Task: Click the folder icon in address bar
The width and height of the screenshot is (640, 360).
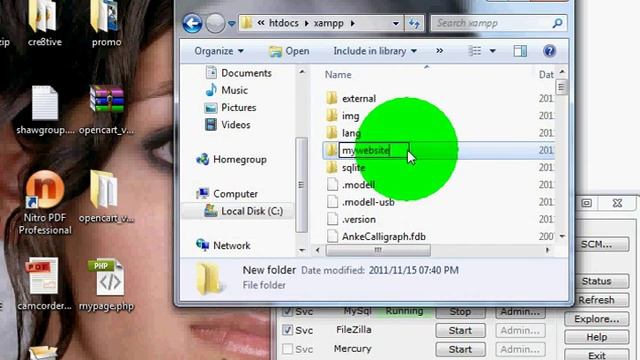Action: (247, 23)
